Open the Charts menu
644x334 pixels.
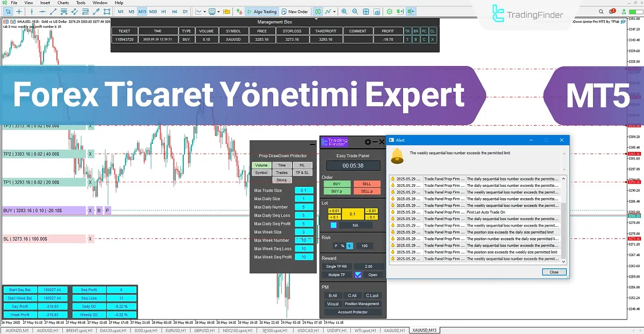[x=63, y=3]
